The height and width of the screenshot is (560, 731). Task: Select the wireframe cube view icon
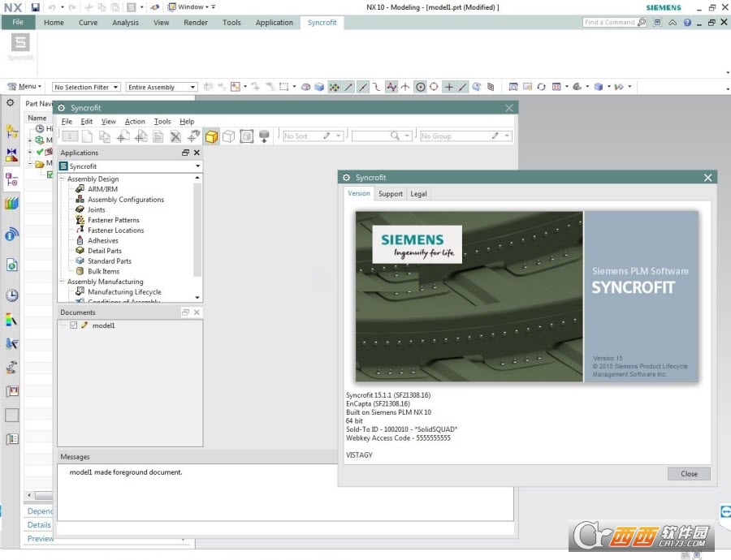click(x=229, y=136)
